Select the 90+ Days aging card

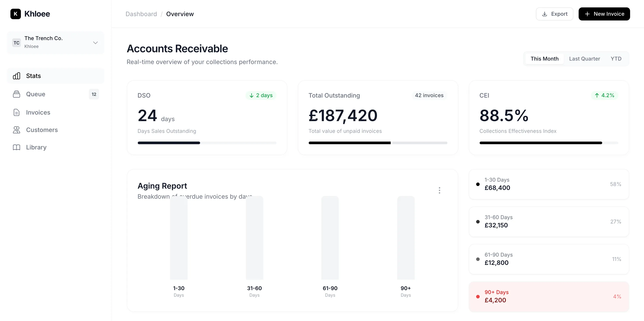tap(548, 296)
